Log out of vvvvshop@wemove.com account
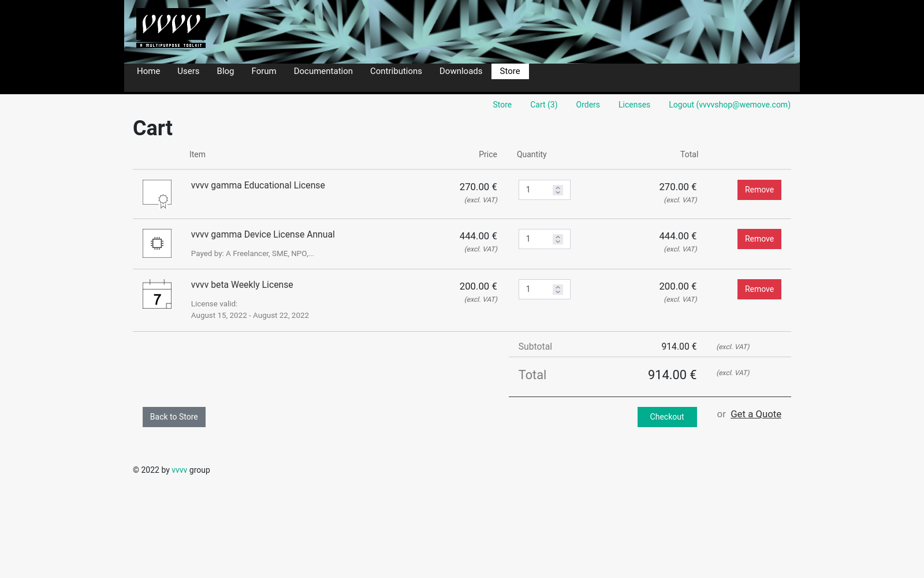This screenshot has height=578, width=924. (729, 105)
